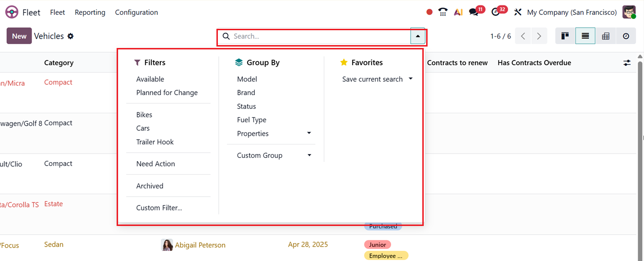Open the conversations messages icon
Viewport: 644px width, 261px height.
[474, 12]
